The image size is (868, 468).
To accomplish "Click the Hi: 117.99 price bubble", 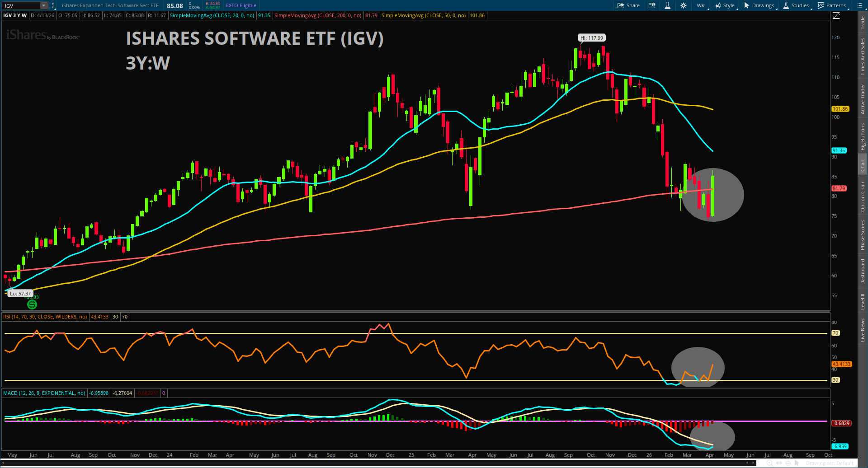I will (x=592, y=38).
